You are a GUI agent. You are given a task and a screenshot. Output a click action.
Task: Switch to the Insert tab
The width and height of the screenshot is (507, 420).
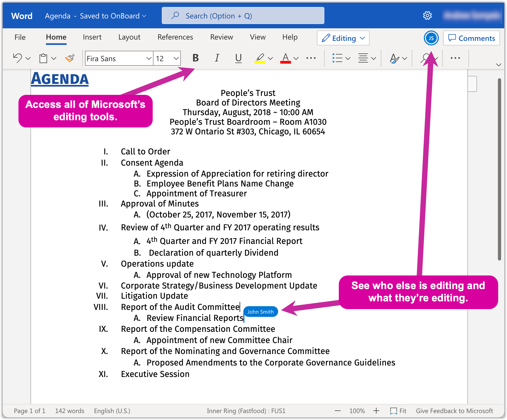point(92,37)
